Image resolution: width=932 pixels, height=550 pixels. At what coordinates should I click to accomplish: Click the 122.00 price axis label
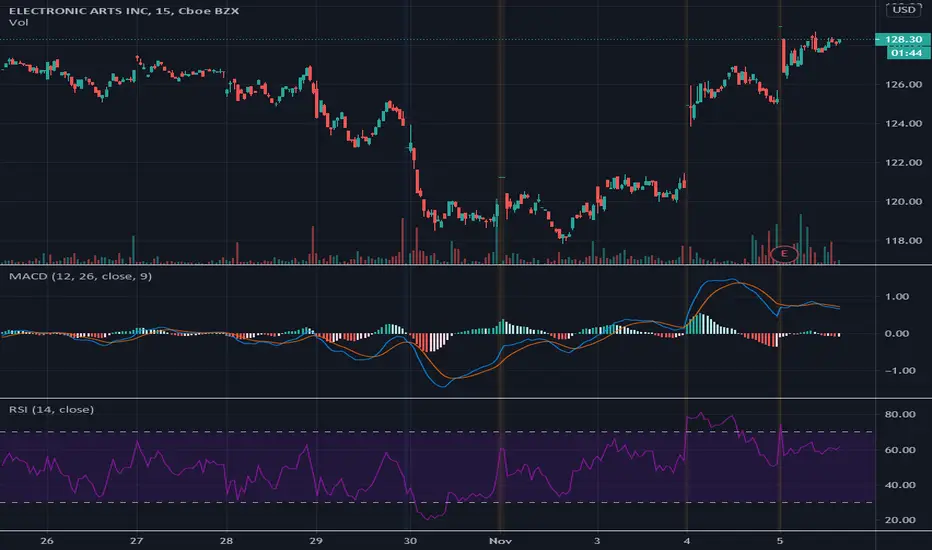[903, 162]
